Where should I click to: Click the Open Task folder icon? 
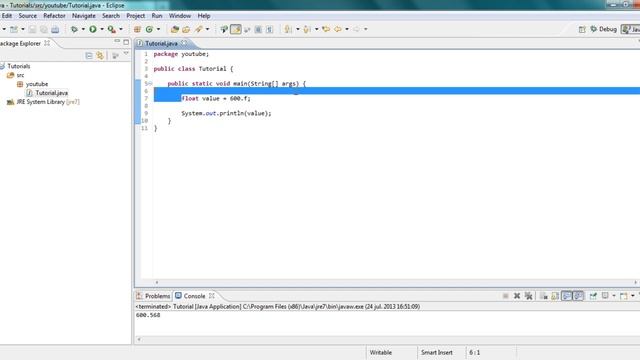pos(186,29)
